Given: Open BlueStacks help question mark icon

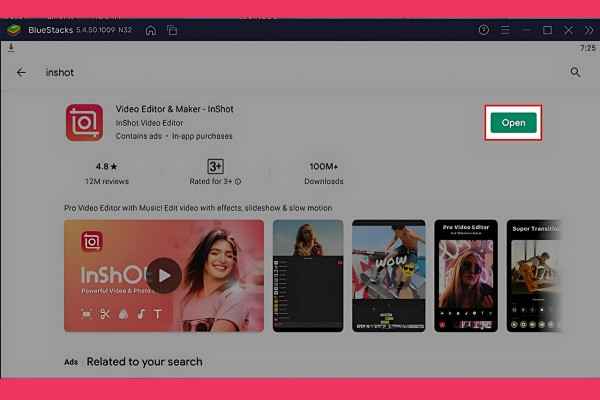Looking at the screenshot, I should click(x=484, y=30).
